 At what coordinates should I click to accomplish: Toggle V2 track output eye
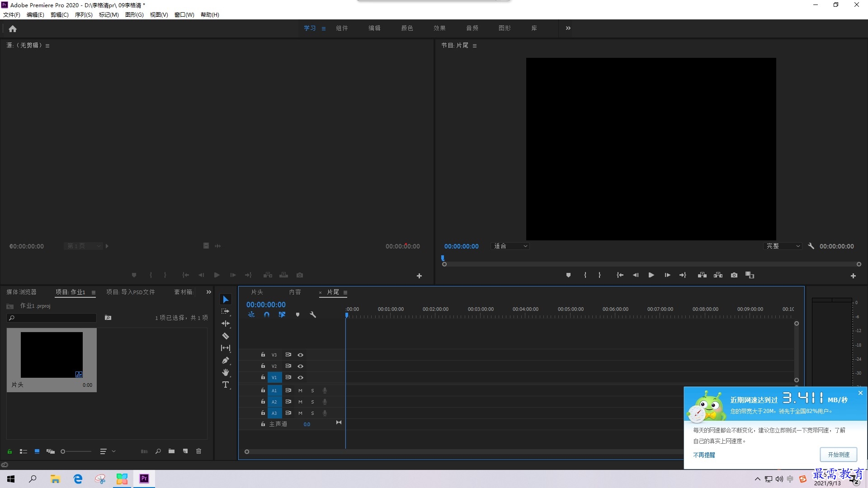tap(300, 366)
